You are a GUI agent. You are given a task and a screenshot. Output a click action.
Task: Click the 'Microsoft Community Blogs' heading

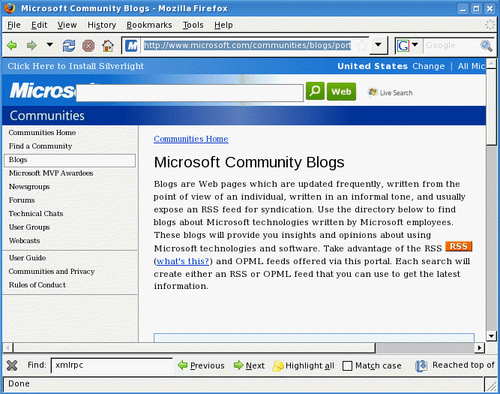pos(249,162)
